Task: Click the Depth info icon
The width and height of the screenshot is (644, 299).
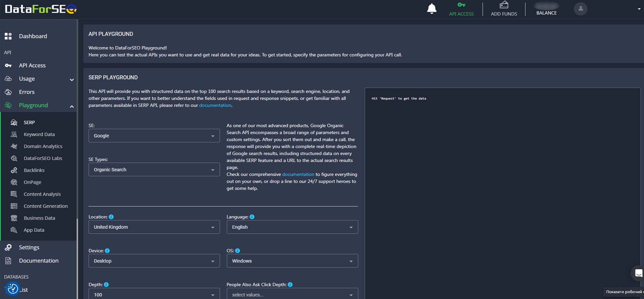Action: coord(106,285)
